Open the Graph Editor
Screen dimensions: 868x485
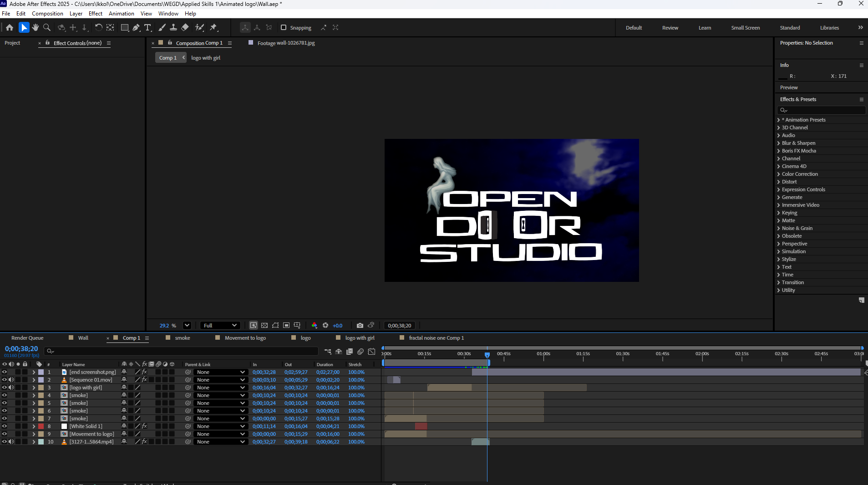click(372, 351)
